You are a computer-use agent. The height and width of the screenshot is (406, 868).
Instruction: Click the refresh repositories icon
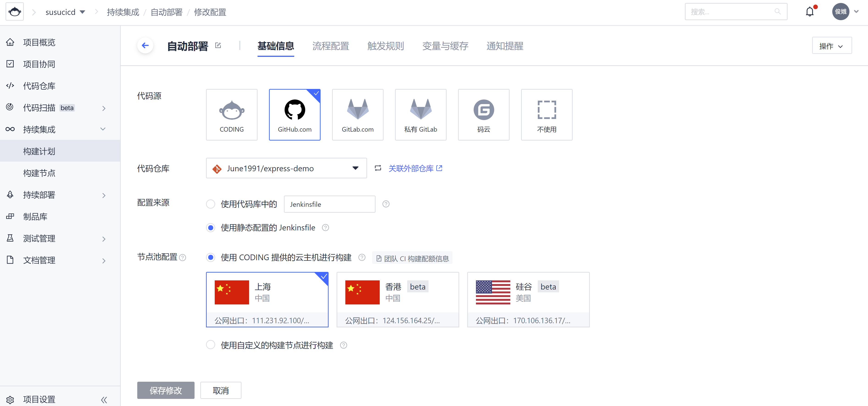tap(378, 168)
